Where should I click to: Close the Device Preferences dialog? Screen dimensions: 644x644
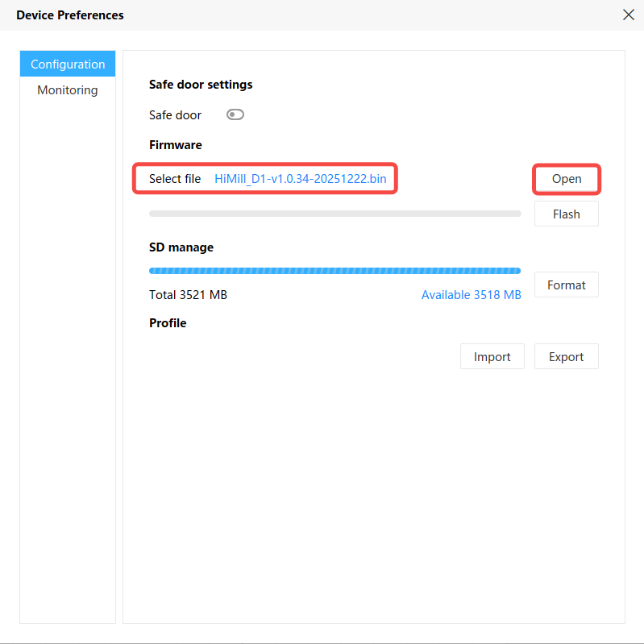(628, 15)
